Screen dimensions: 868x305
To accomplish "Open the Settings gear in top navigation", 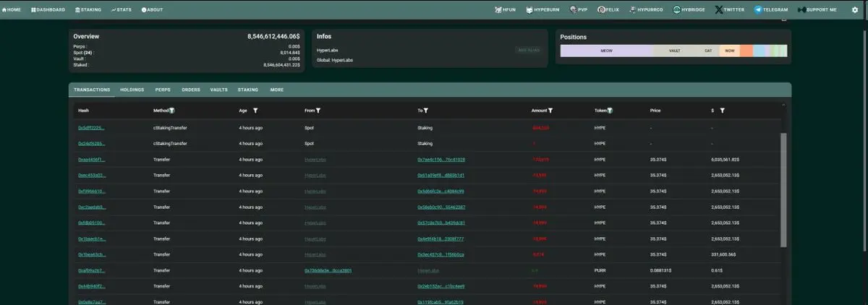I will [854, 9].
